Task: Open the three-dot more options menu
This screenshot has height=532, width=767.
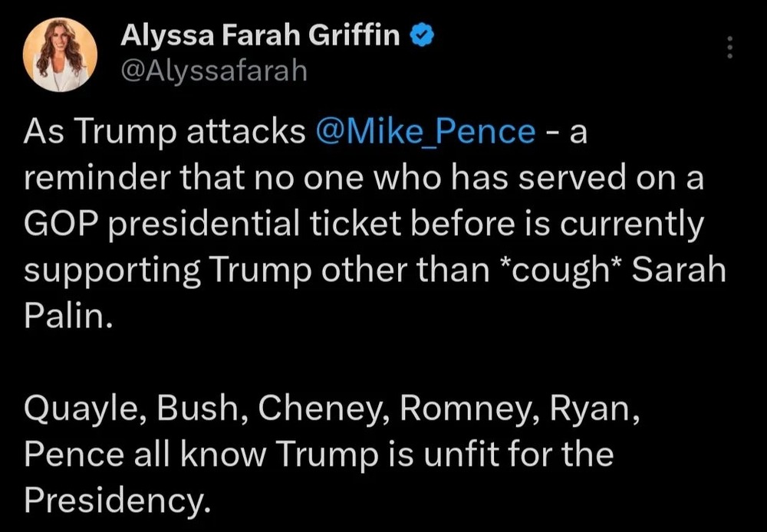Action: point(730,48)
